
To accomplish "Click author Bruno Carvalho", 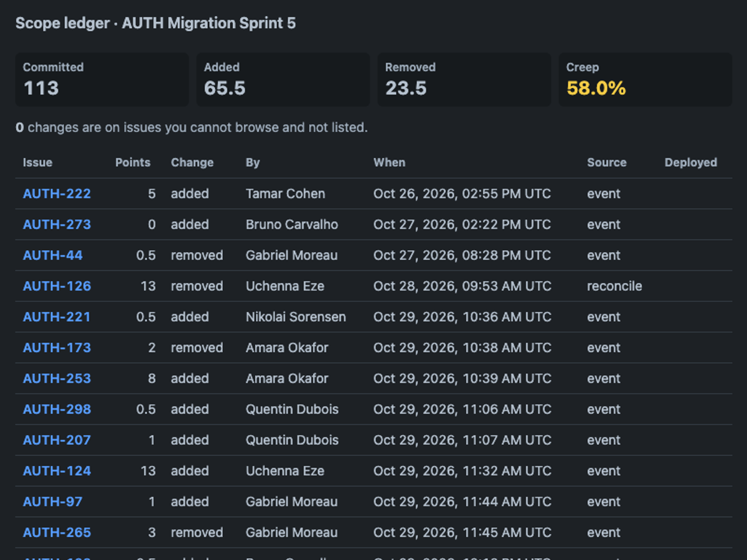I will tap(292, 225).
